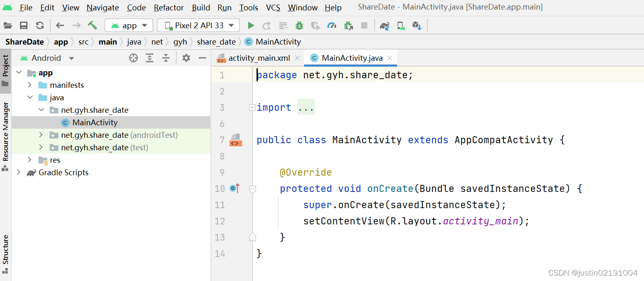The height and width of the screenshot is (281, 644).
Task: Open the VCS menu
Action: click(273, 7)
